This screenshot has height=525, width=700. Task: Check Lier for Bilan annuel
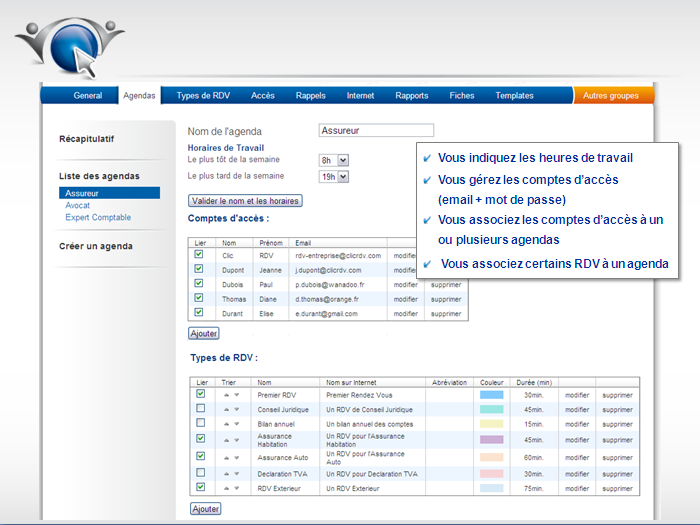[200, 422]
